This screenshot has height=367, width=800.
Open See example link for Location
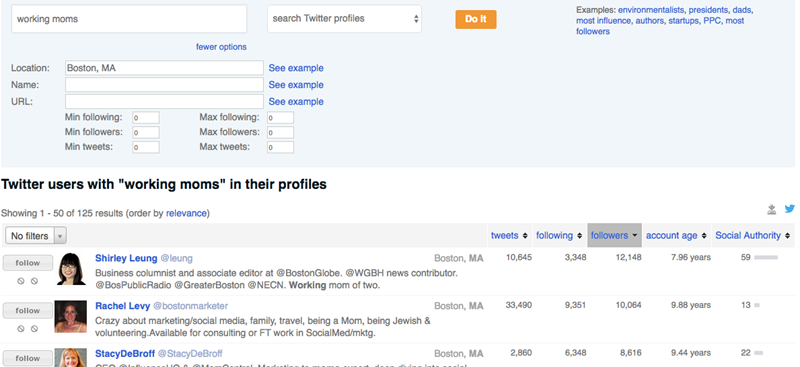(x=296, y=68)
